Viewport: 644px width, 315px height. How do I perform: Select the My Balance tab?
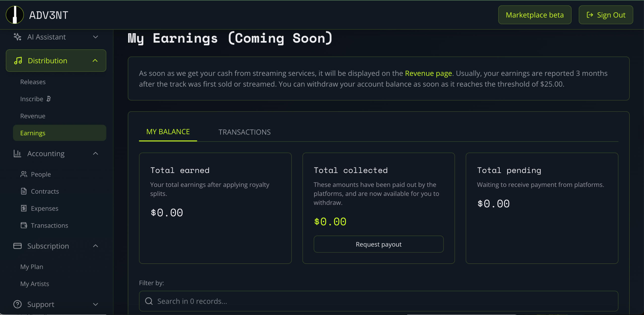168,132
